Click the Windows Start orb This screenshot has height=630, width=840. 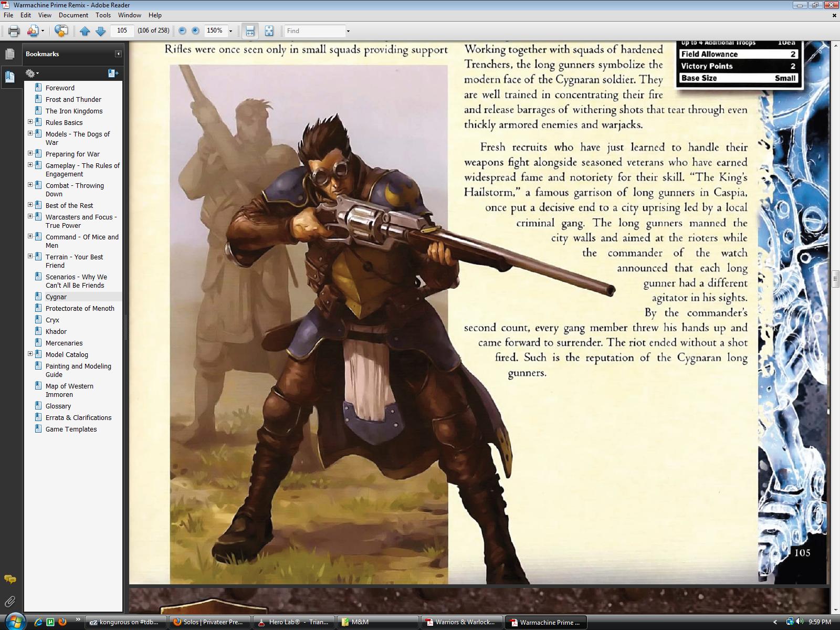(14, 621)
